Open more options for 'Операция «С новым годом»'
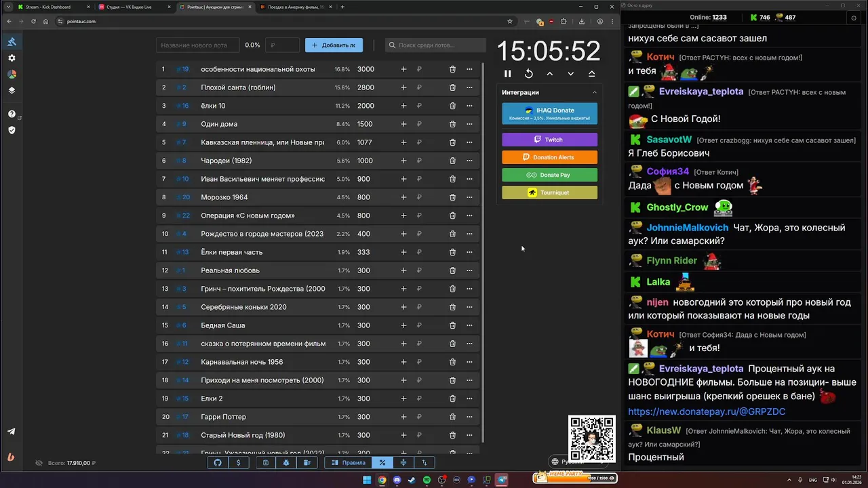Viewport: 868px width, 488px height. [469, 216]
